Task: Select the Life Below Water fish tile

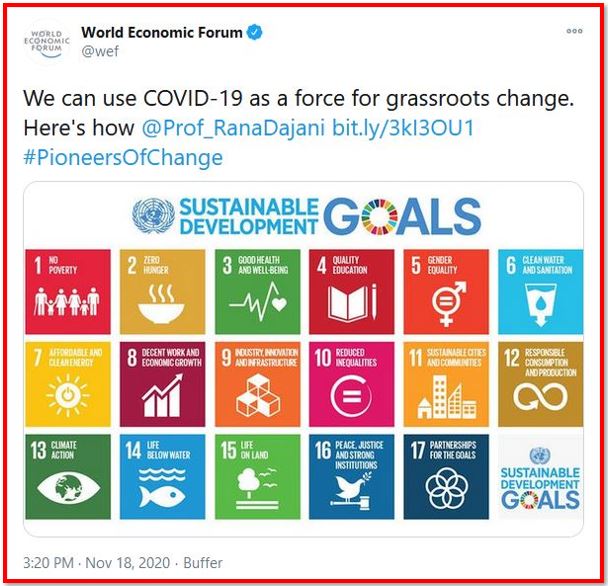Action: [x=162, y=477]
